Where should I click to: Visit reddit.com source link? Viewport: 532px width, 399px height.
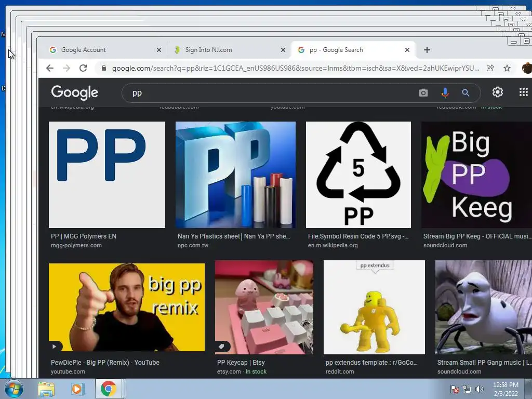click(x=340, y=371)
